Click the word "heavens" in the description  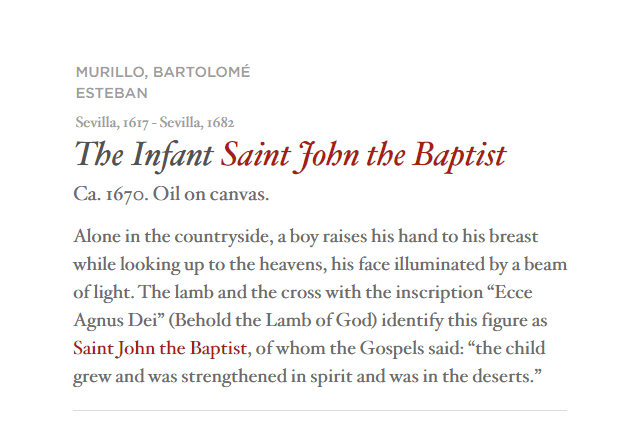pos(292,264)
